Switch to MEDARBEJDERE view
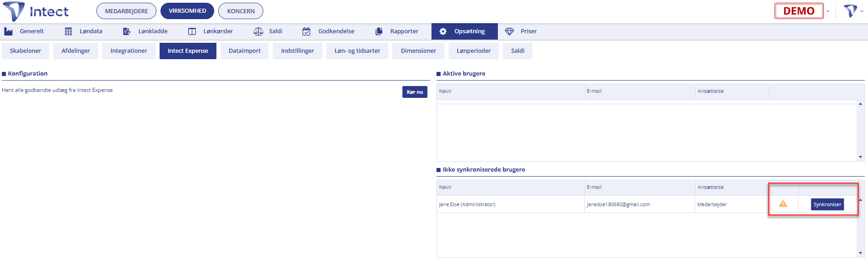This screenshot has height=269, width=868. tap(126, 11)
